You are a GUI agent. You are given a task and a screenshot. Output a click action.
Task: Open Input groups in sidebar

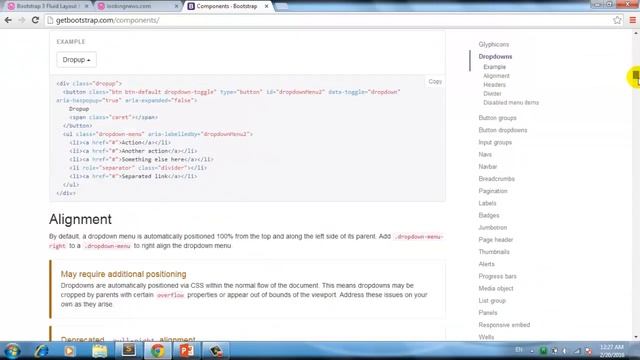click(495, 142)
